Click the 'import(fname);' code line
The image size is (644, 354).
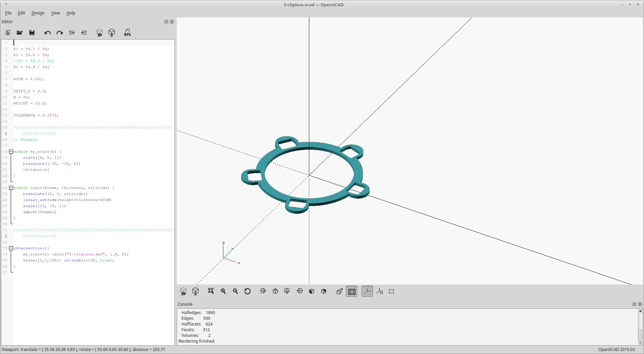pos(40,212)
